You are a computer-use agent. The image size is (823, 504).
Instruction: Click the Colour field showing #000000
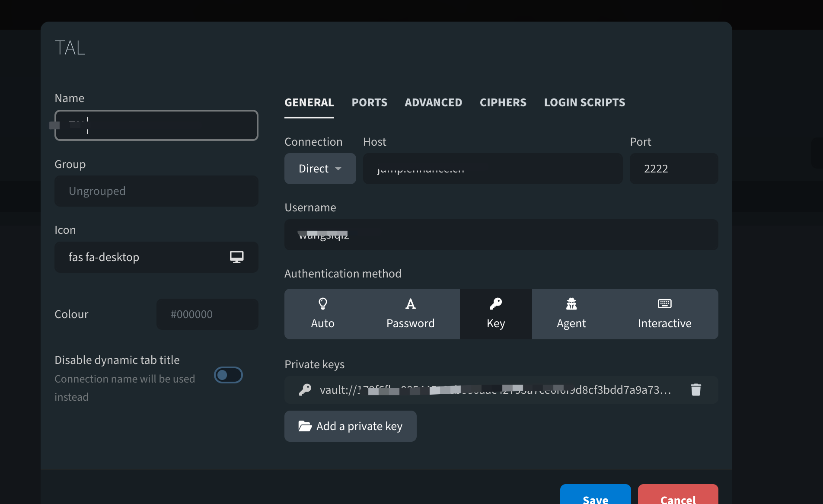[x=207, y=314]
